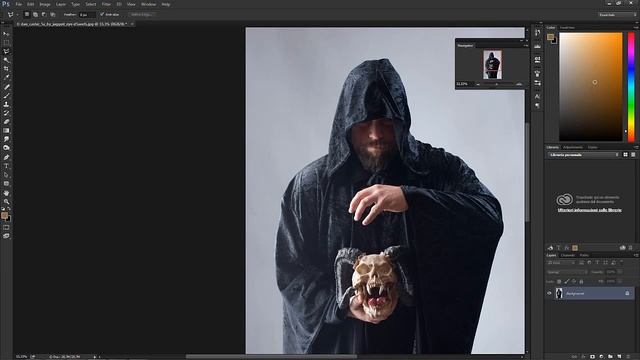Select the Path Selection tool
This screenshot has height=360, width=640.
coord(6,175)
